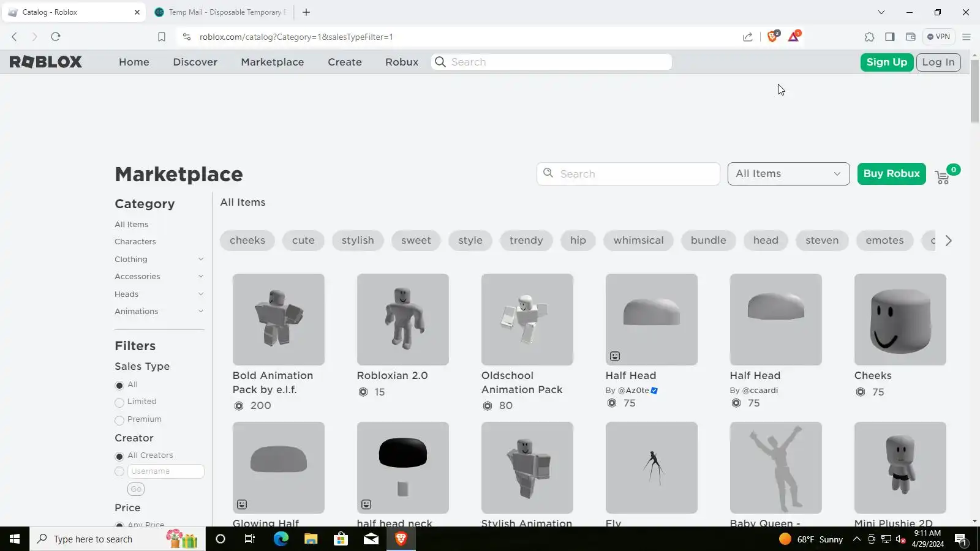Select the All sales type radio
The image size is (980, 551).
[x=119, y=385]
